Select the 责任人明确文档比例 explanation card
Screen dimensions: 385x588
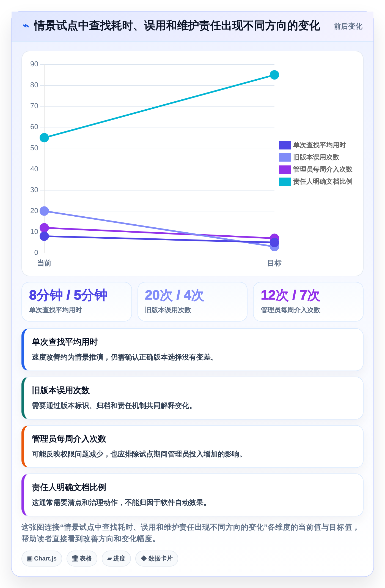(193, 495)
